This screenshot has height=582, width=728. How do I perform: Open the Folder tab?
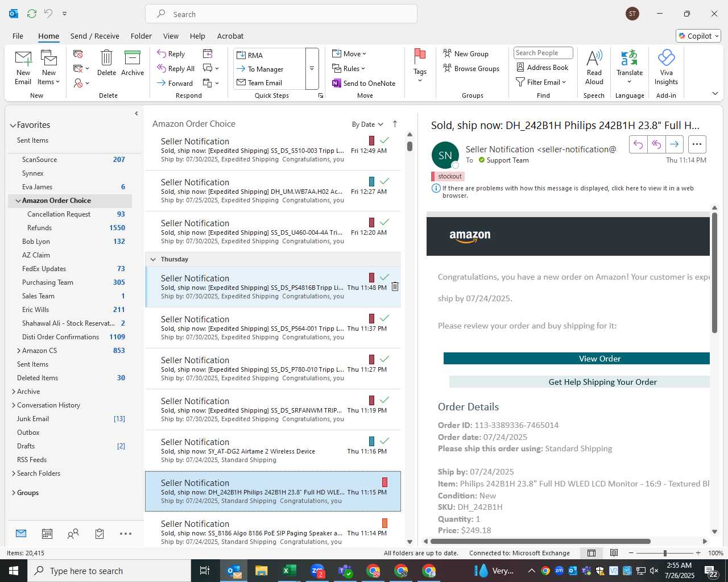point(141,36)
